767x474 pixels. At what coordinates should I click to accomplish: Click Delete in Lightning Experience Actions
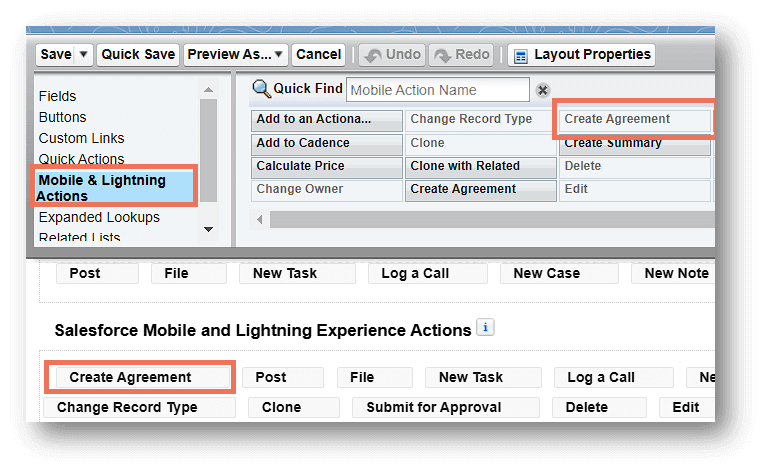(599, 407)
